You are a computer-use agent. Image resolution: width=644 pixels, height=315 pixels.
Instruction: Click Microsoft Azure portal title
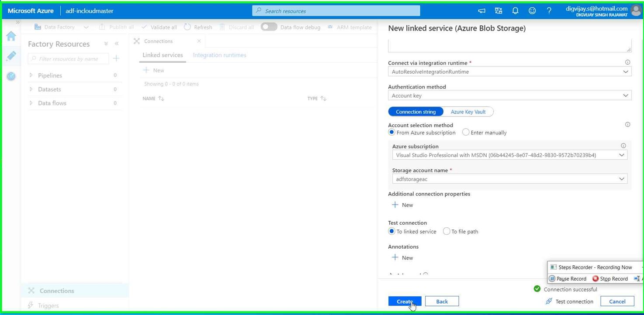[x=31, y=10]
